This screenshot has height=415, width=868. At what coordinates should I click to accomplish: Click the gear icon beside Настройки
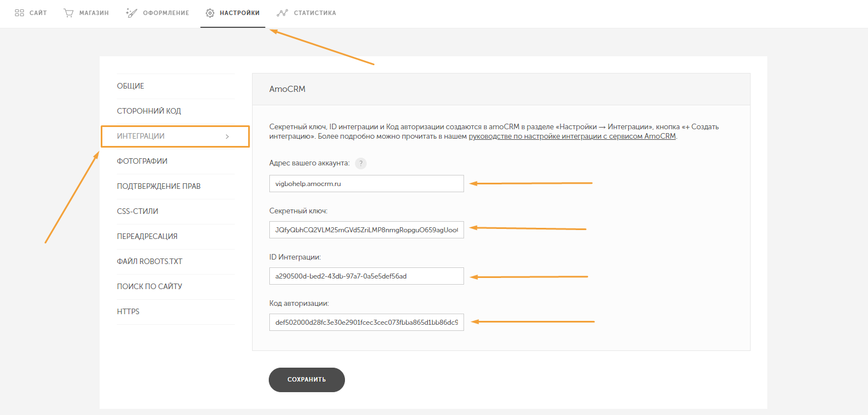pyautogui.click(x=210, y=13)
